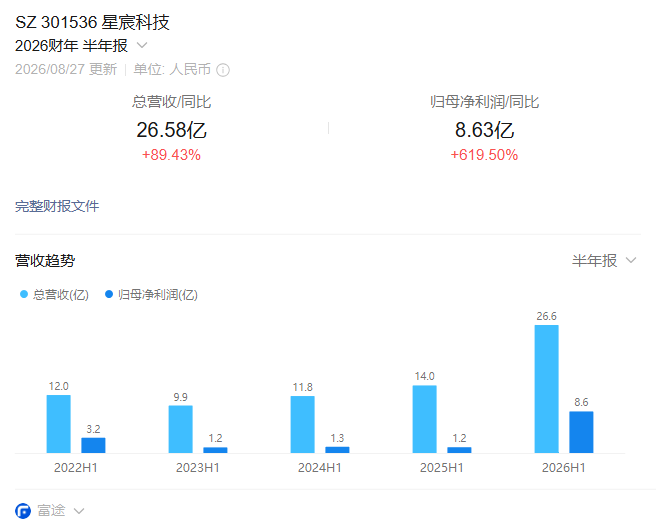Select the 2024H1 revenue bar labeled 11.8
656x527 pixels.
click(x=302, y=425)
